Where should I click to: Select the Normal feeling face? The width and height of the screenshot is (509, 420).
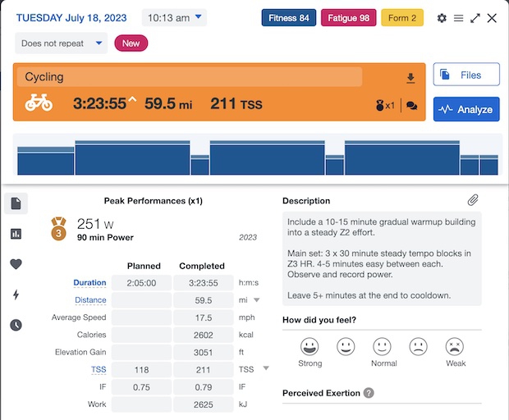pyautogui.click(x=383, y=346)
